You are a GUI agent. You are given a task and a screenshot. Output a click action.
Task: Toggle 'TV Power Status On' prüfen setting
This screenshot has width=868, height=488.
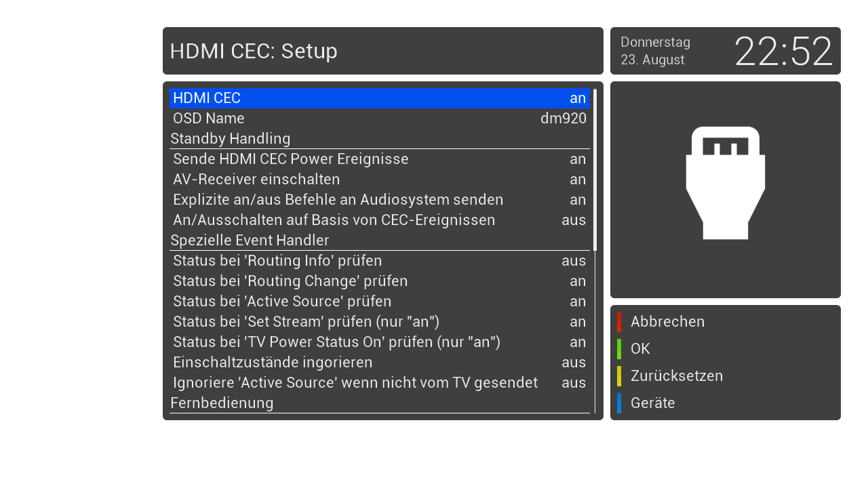pyautogui.click(x=379, y=342)
